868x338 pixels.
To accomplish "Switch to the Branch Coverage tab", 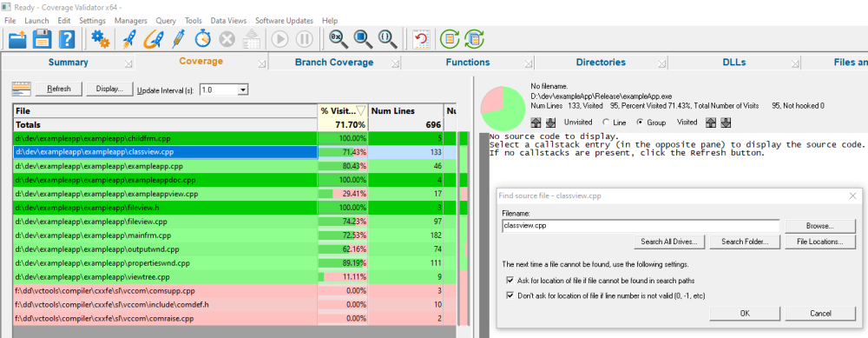I will coord(334,63).
